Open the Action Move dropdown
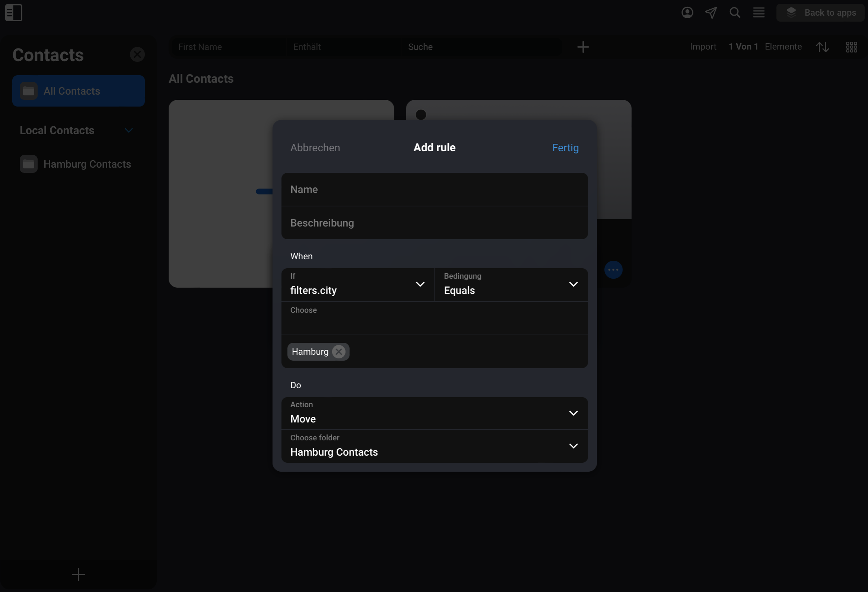 (435, 413)
